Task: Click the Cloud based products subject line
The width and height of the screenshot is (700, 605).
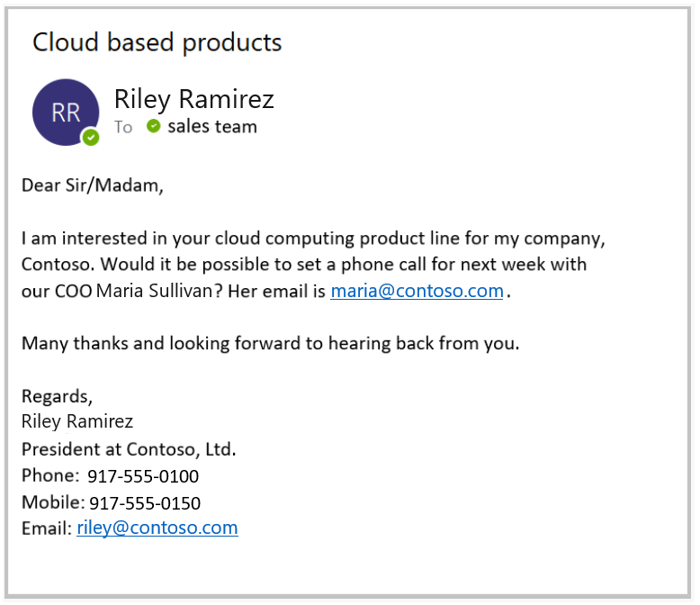Action: pos(157,42)
